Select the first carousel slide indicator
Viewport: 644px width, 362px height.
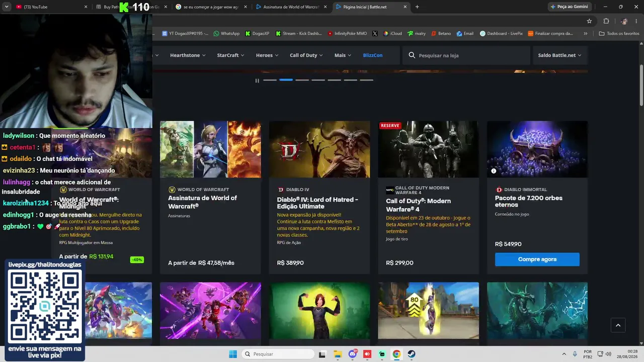(x=270, y=80)
